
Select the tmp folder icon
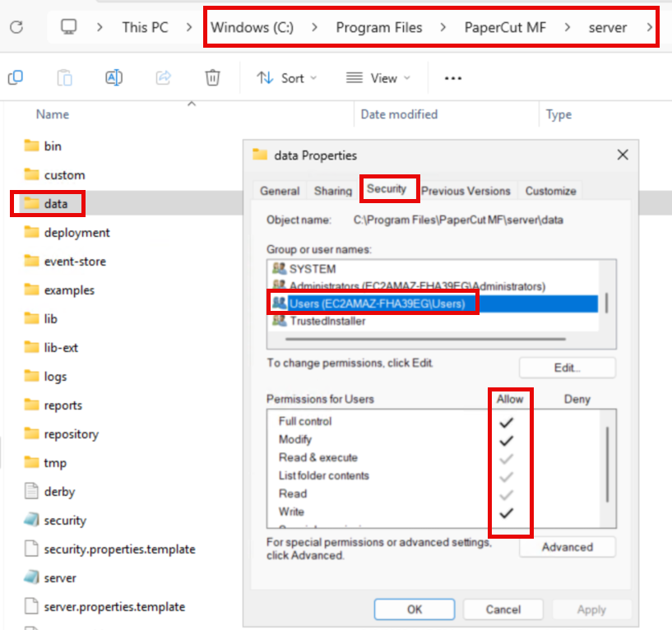coord(31,462)
